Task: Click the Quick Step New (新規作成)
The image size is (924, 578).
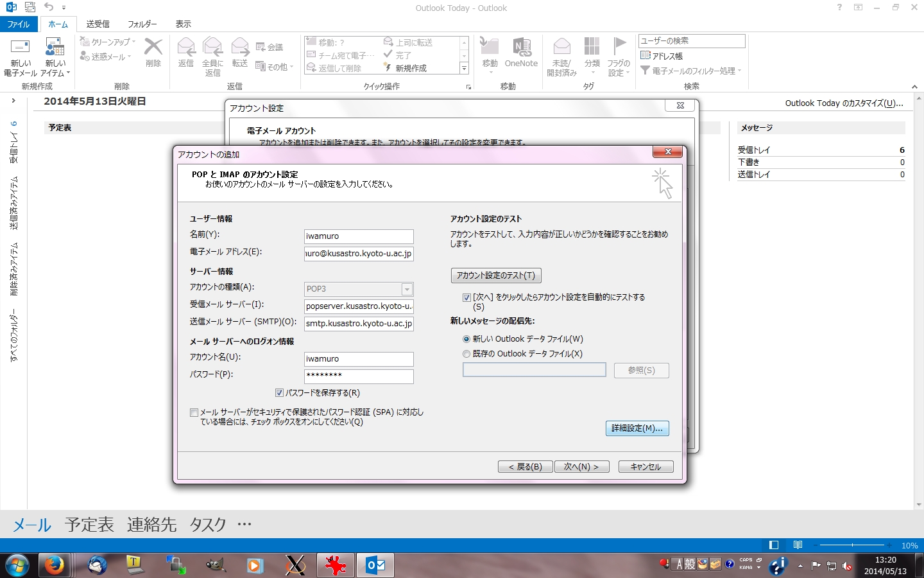Action: click(406, 68)
